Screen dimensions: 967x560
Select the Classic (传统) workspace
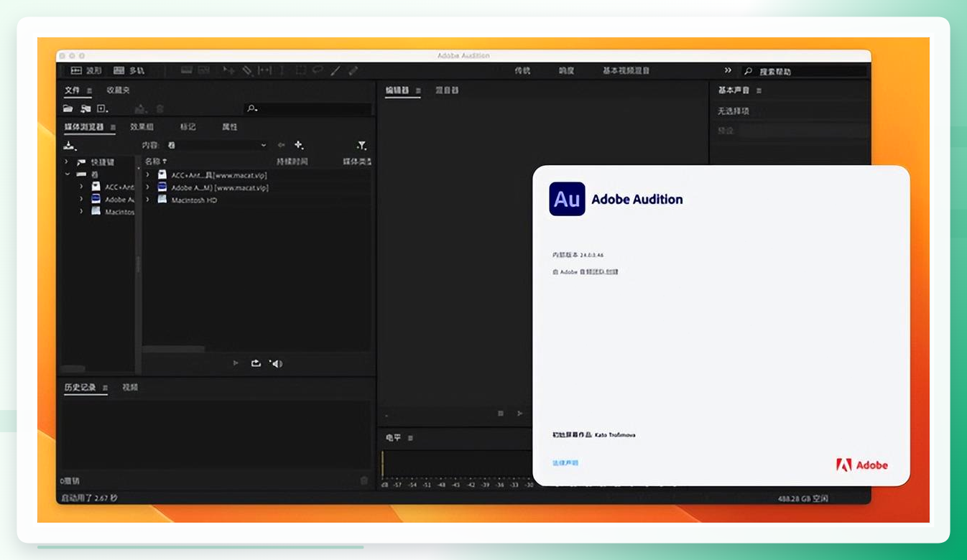tap(522, 71)
